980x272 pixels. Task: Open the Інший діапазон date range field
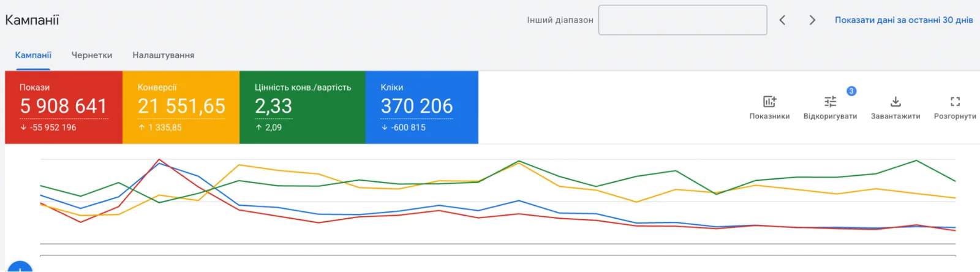coord(682,20)
